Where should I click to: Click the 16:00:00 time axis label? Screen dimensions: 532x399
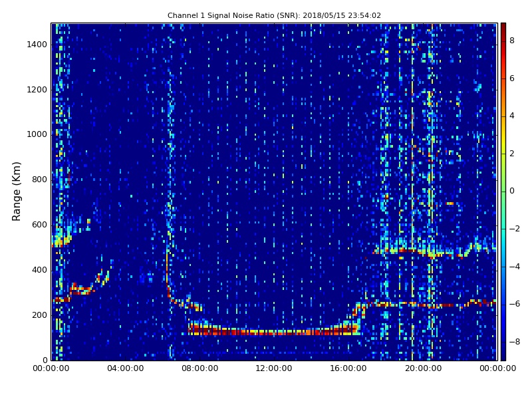(348, 368)
